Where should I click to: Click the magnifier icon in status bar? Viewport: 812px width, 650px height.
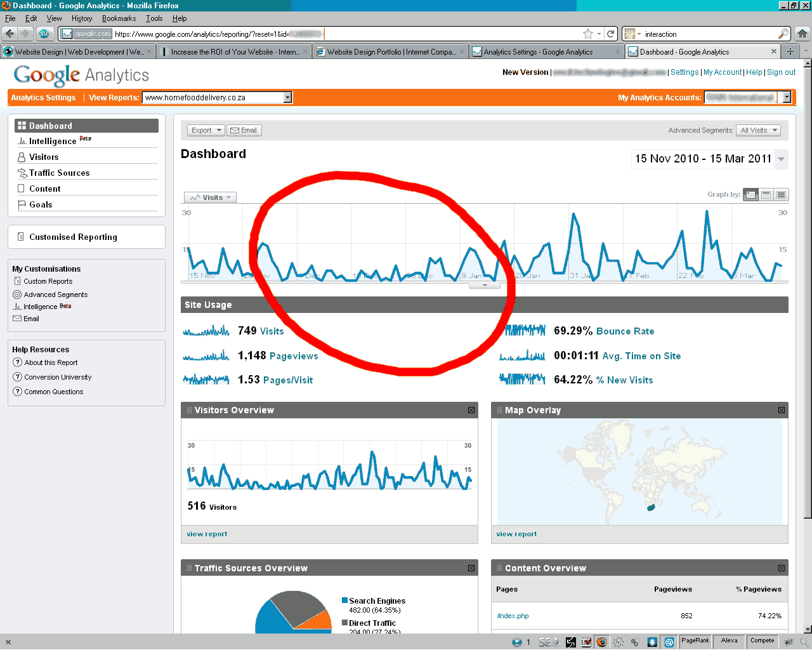tap(804, 642)
